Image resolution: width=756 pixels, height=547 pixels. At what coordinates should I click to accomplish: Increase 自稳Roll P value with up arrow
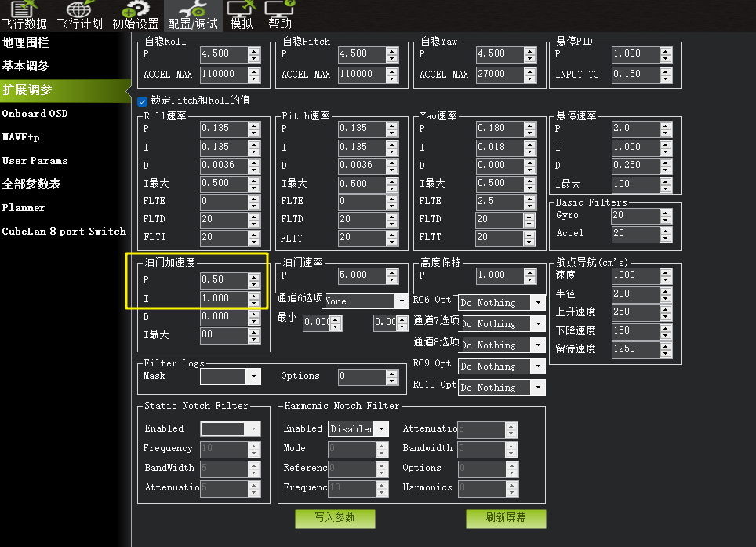253,50
